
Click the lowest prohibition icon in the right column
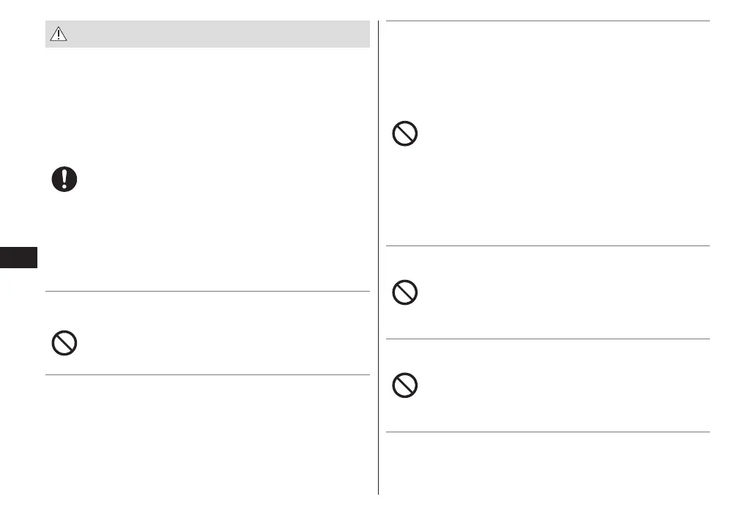point(404,385)
